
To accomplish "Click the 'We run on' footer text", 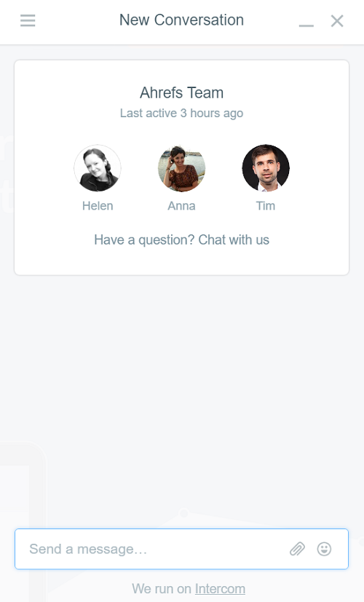I will [162, 589].
